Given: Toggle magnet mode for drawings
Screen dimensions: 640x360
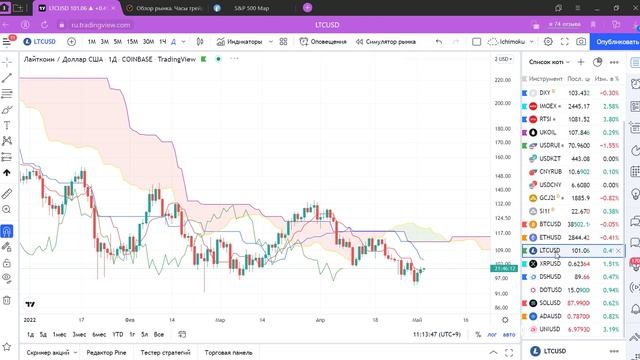Looking at the screenshot, I should 7,231.
